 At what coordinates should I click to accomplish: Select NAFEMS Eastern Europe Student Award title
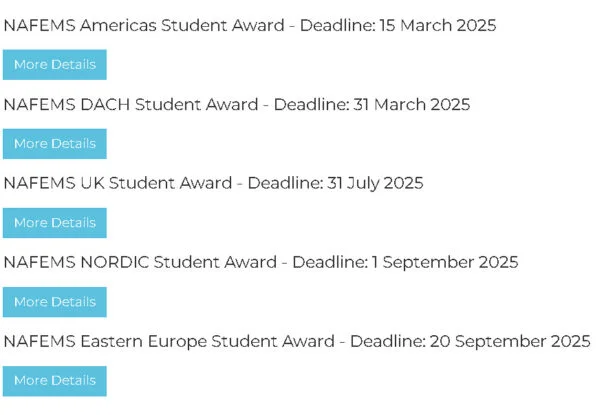tap(167, 341)
